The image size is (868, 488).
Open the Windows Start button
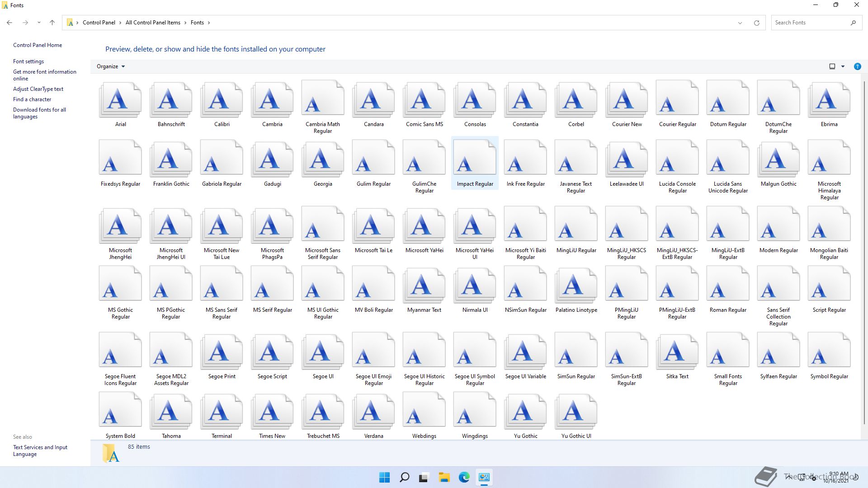[x=384, y=477]
